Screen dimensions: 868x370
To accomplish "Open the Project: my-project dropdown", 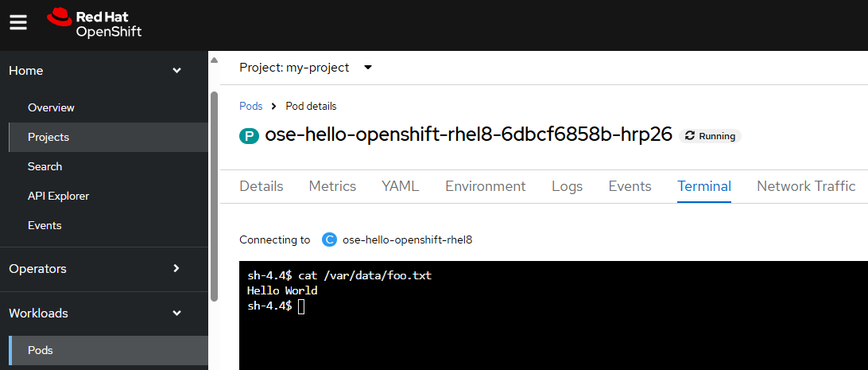I will tap(305, 68).
